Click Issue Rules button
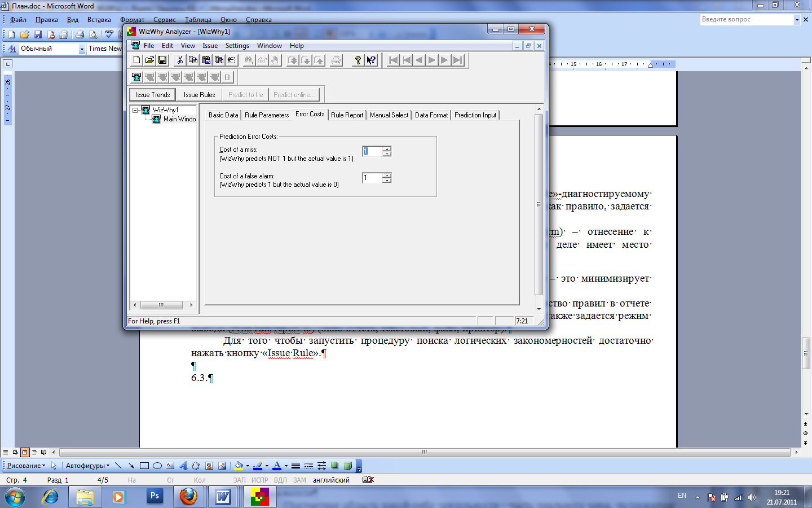The height and width of the screenshot is (508, 812). (x=199, y=95)
